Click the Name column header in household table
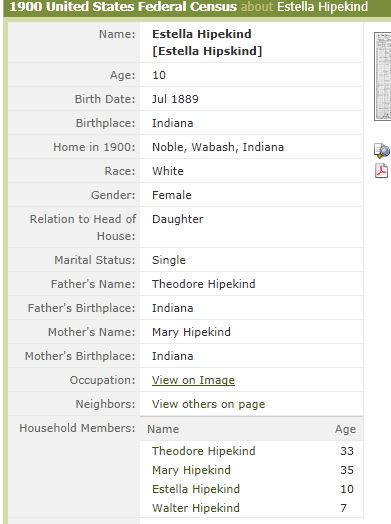The image size is (391, 524). coord(163,429)
